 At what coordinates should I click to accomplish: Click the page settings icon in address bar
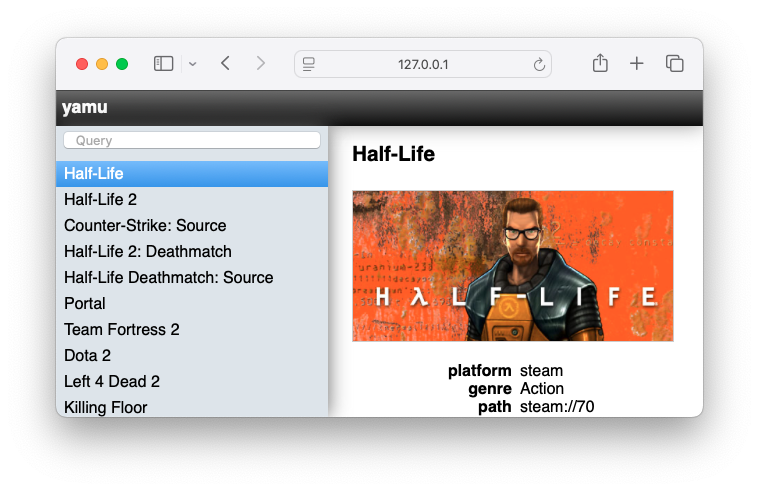click(309, 64)
